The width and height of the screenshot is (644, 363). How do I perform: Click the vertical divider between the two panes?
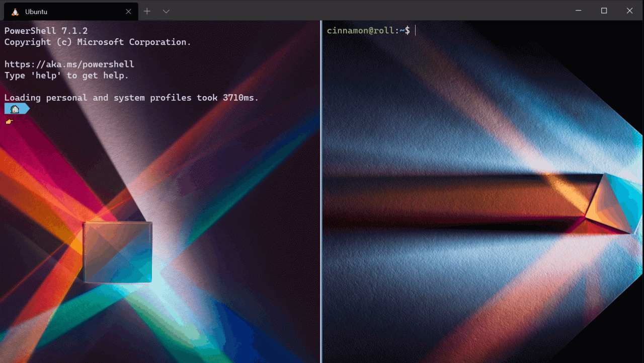[321, 191]
